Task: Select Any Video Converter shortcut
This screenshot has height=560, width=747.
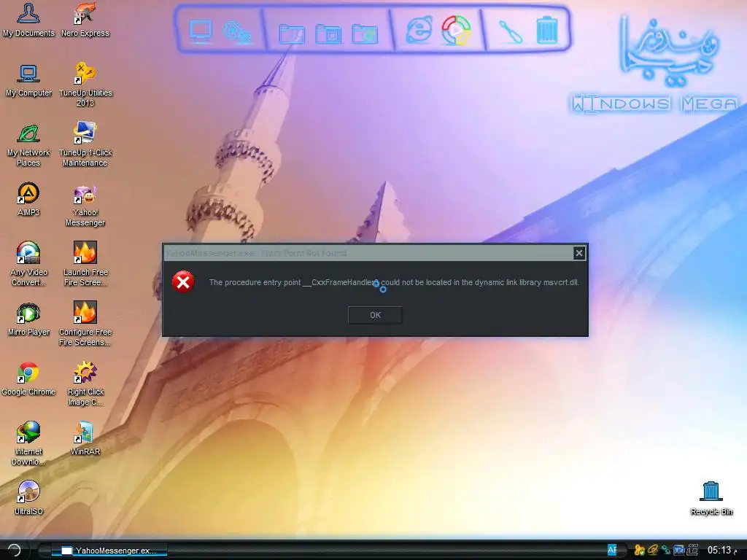Action: pos(28,264)
